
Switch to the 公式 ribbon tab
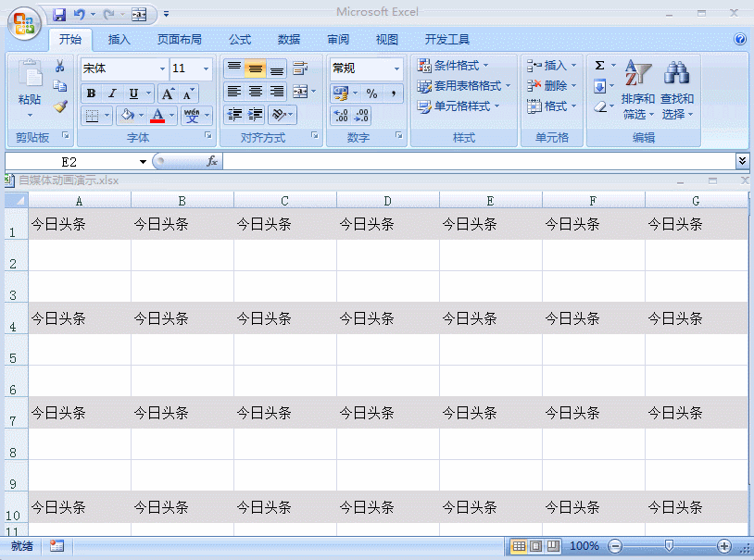[240, 40]
